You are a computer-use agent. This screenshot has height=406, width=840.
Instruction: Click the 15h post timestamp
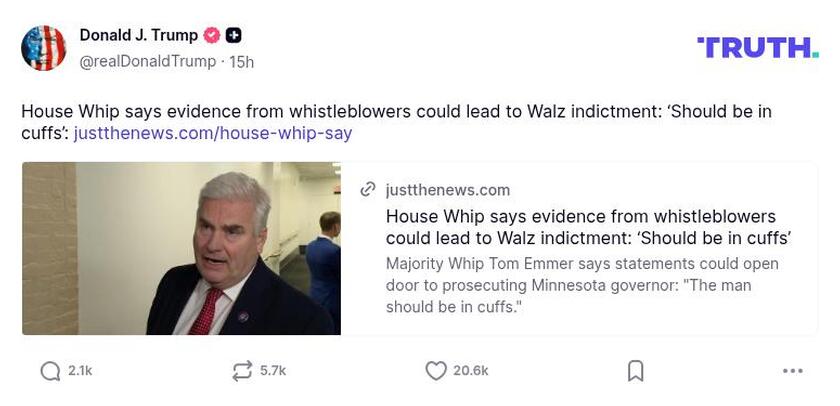242,62
